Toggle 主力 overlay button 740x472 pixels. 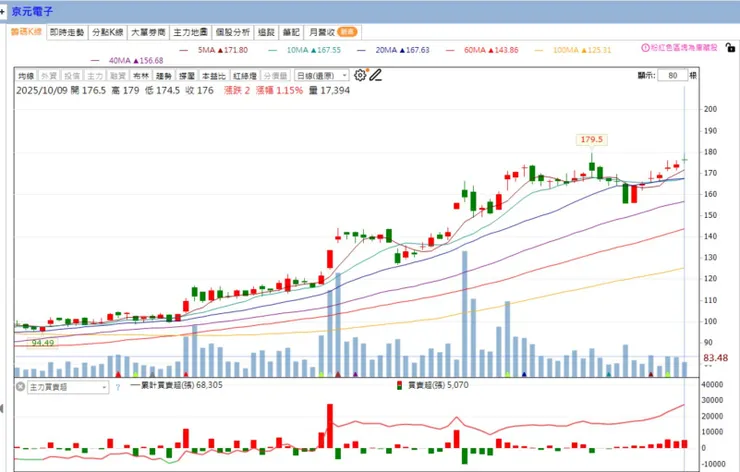click(94, 76)
